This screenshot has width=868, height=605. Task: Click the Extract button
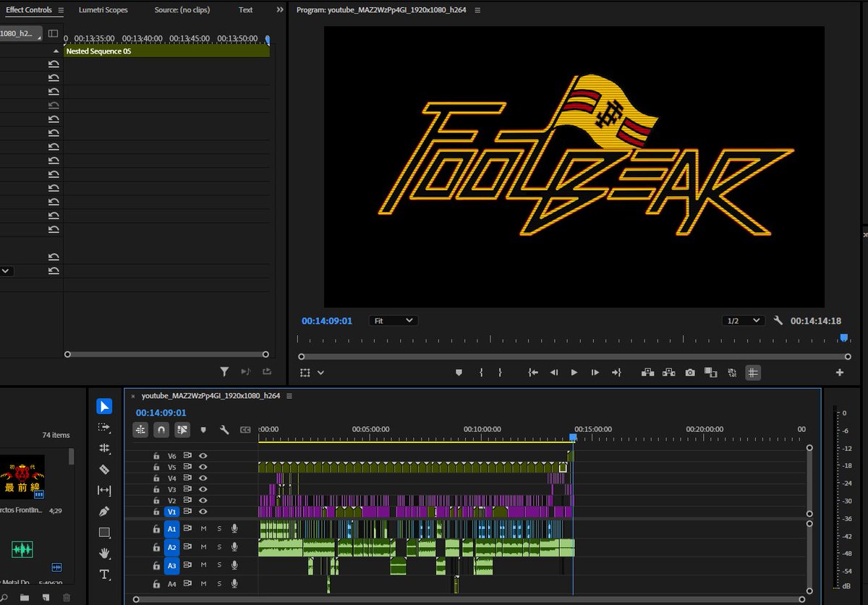669,373
